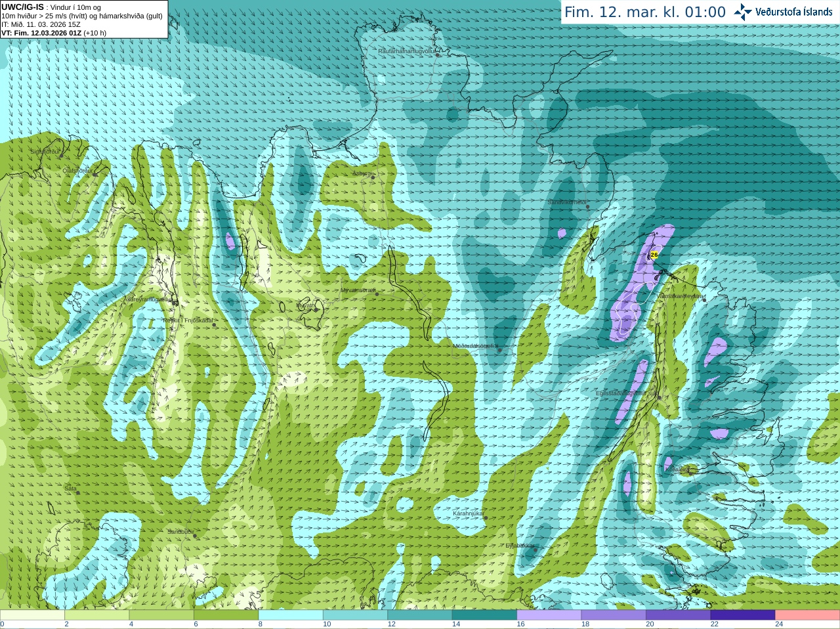840x629 pixels.
Task: Click the 'IT: Mið. 11. 03. 2026 15Z' line
Action: [41, 24]
